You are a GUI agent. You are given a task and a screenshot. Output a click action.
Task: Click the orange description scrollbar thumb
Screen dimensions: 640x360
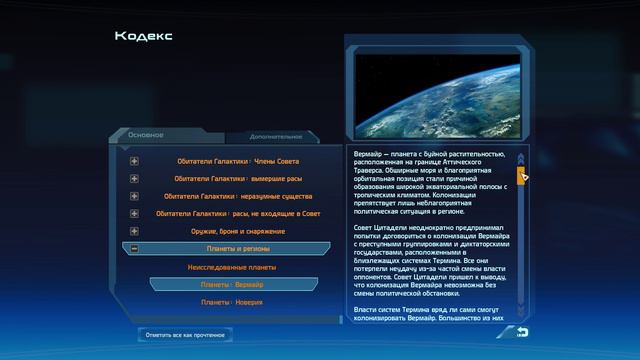pos(521,176)
